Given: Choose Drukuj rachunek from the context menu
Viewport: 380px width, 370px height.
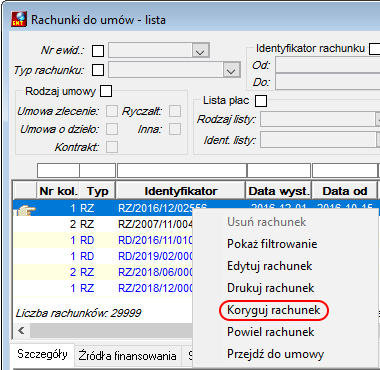Looking at the screenshot, I should 271,288.
